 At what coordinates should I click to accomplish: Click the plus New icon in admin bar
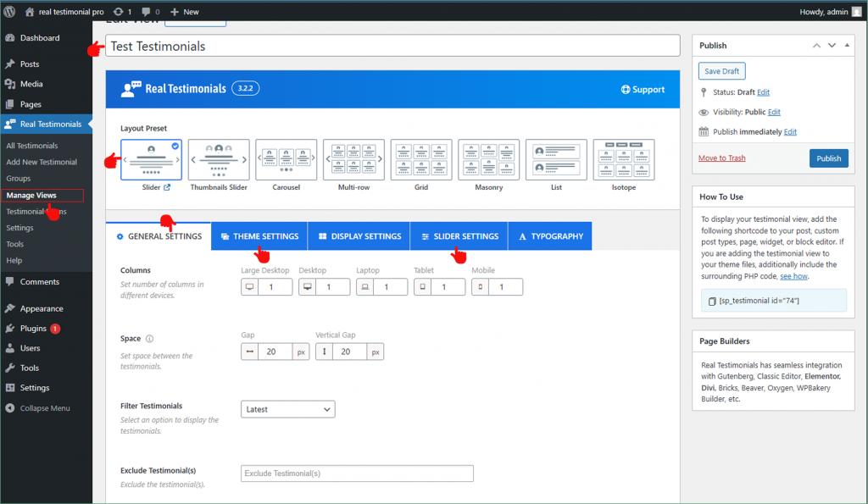tap(175, 12)
